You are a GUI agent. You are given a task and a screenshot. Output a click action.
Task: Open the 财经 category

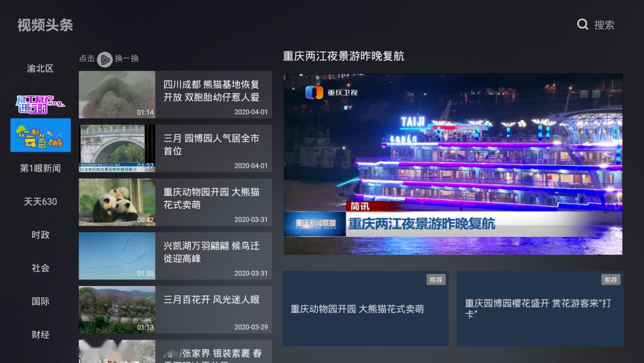point(39,334)
